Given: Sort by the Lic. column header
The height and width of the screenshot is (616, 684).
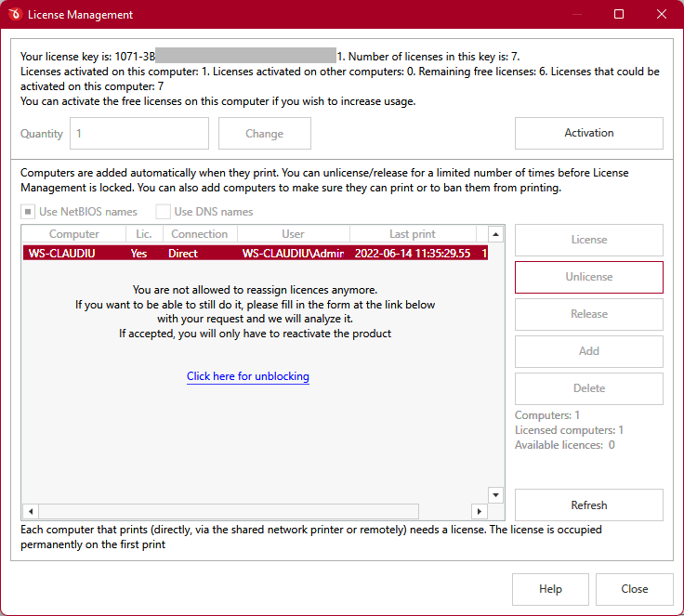Looking at the screenshot, I should (x=144, y=234).
